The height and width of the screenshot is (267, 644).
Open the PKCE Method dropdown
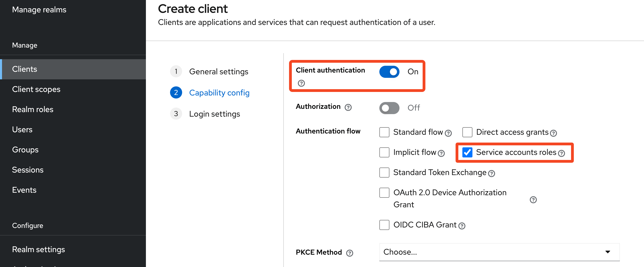499,252
